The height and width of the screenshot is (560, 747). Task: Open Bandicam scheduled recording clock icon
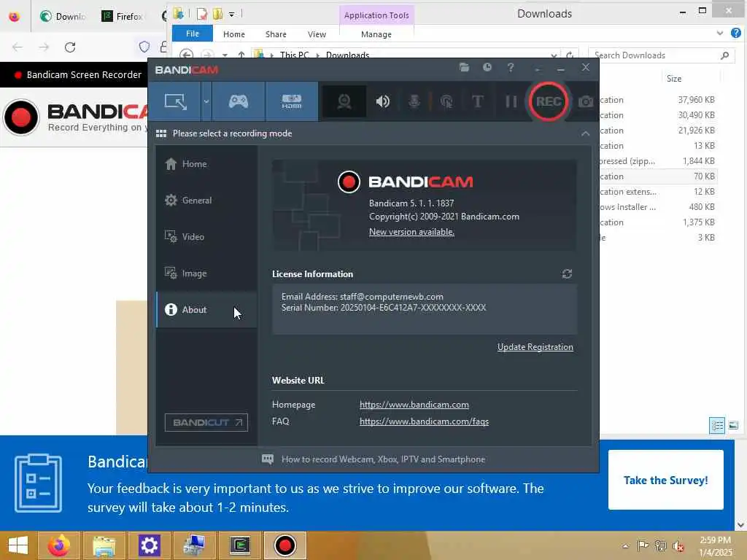[x=487, y=67]
